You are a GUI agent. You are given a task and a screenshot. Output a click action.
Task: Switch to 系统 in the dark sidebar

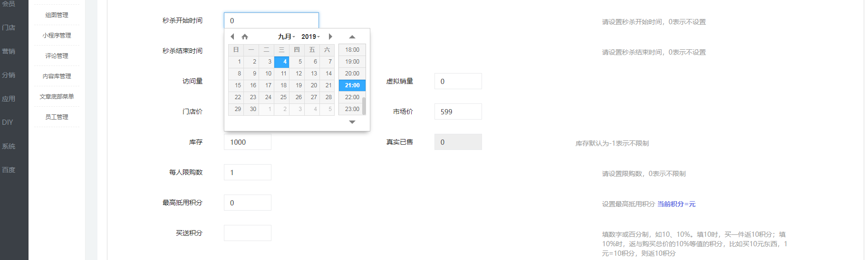pos(9,146)
